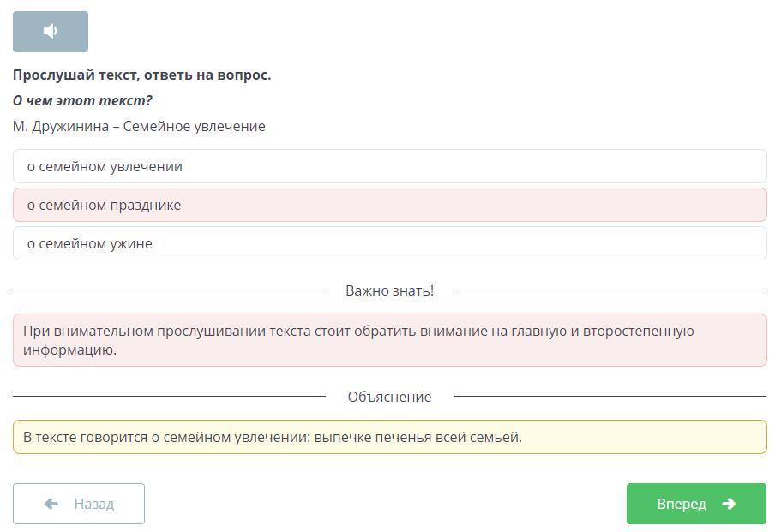The image size is (781, 532).
Task: Click the story title "Семейное увлечение" under the question
Action: pos(195,126)
